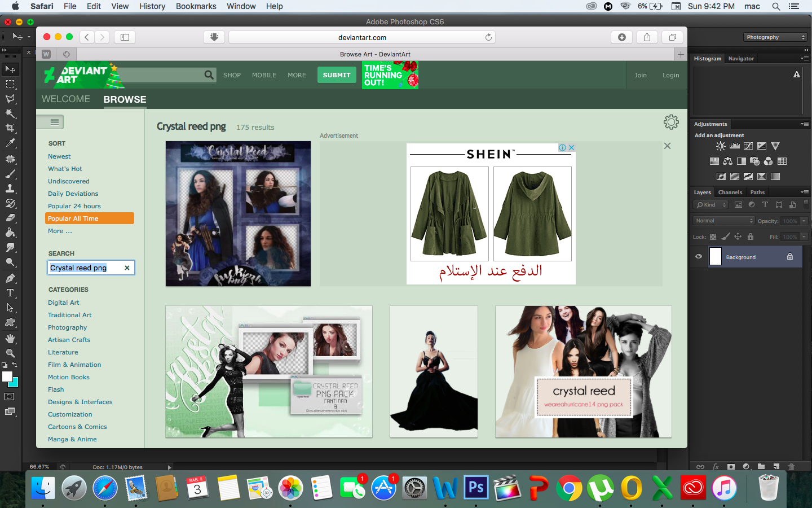Open the Adjustments panel menu
812x508 pixels.
pos(804,124)
